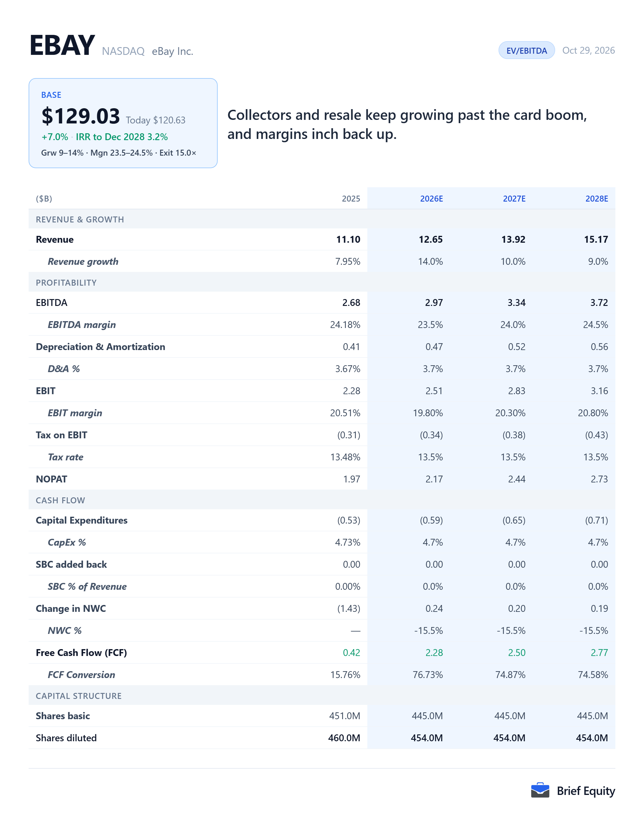Click the FCF Conversion row label
Viewport: 644px width, 814px height.
click(x=81, y=675)
